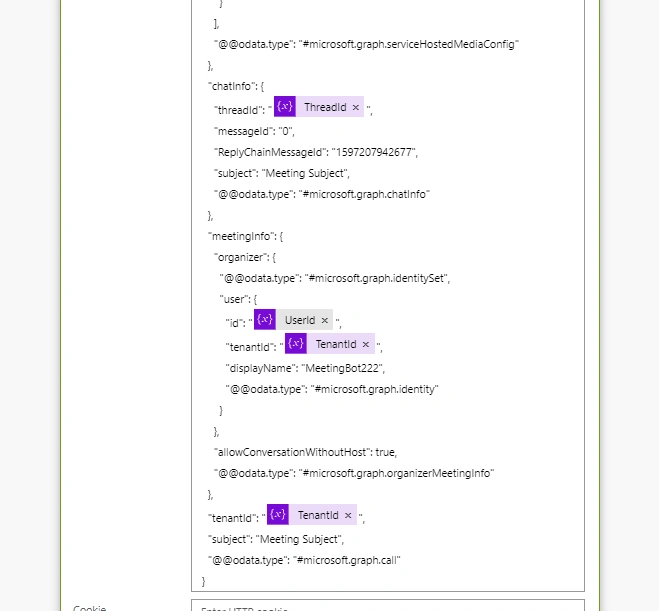The height and width of the screenshot is (611, 659).
Task: Click the variable icon in organizer user tenantId
Action: coord(296,343)
